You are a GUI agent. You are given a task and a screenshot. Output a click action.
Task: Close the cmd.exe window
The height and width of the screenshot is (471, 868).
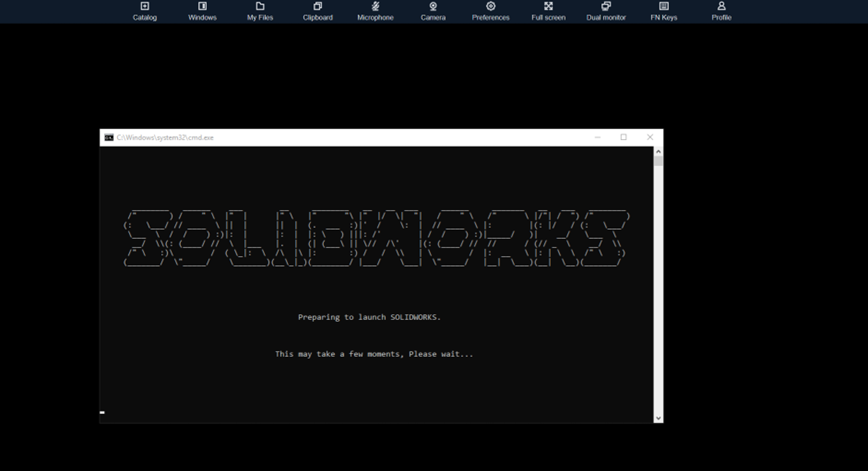[x=650, y=137]
